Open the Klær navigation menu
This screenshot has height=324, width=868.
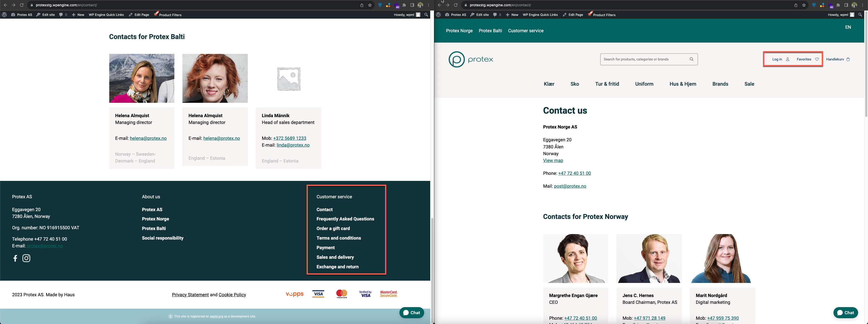pos(549,84)
